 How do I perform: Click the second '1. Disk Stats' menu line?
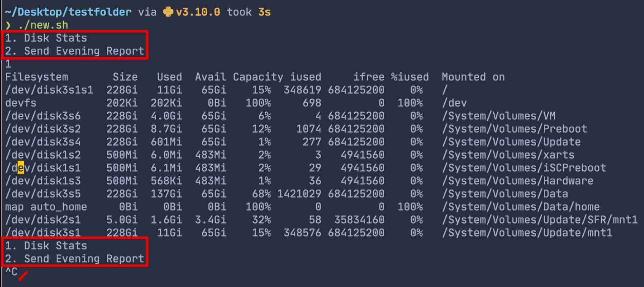(46, 246)
